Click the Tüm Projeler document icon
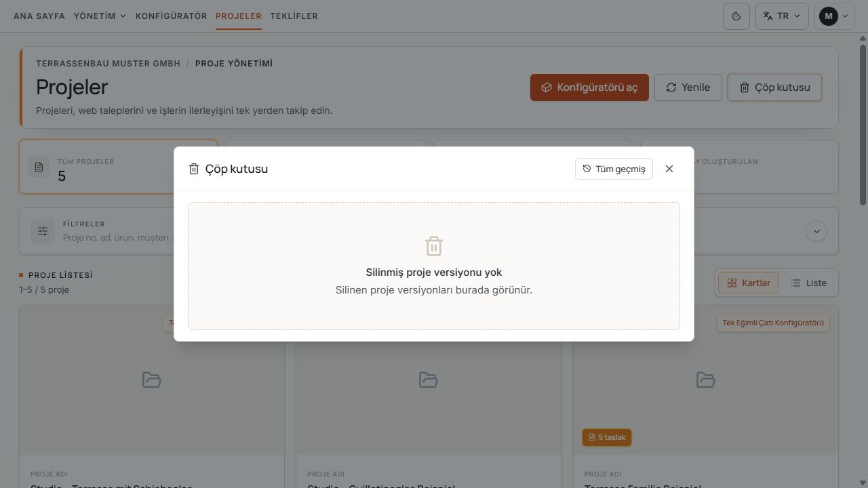 click(39, 167)
